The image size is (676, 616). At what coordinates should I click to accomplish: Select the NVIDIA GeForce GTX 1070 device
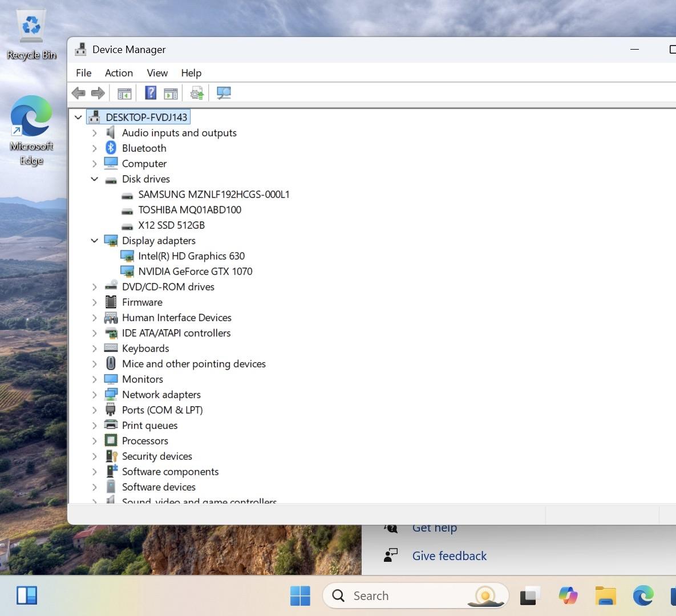coord(195,271)
